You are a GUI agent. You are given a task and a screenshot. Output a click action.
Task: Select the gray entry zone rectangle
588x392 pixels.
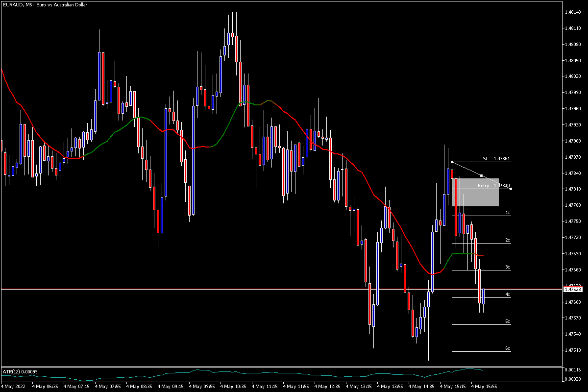[x=475, y=192]
